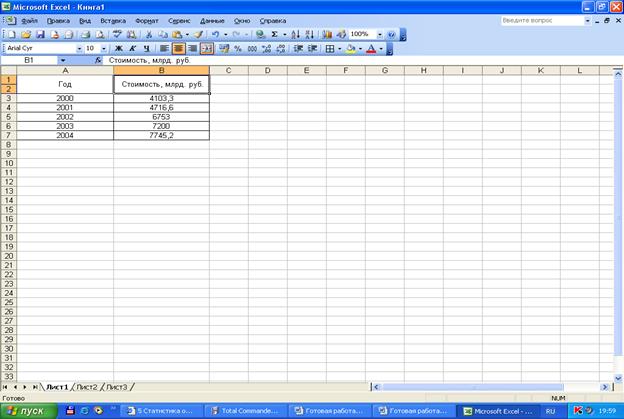Toggle italic (К) formatting
This screenshot has height=419, width=624.
pos(133,49)
